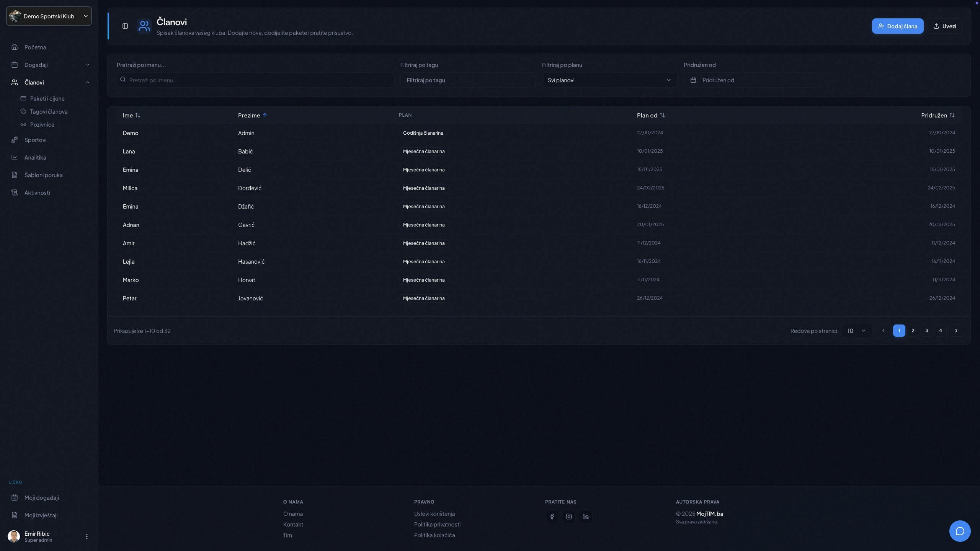Screen dimensions: 980x551
Task: Toggle the sidebar panel icon
Action: coord(125,26)
